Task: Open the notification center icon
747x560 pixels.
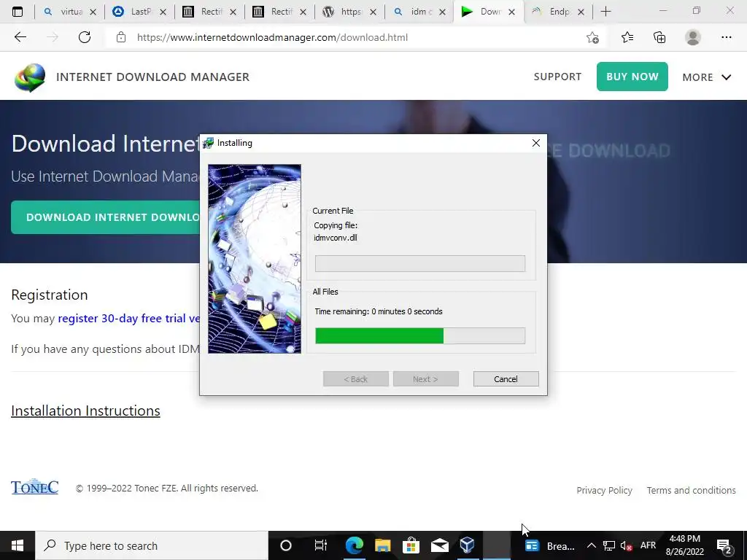Action: click(x=724, y=546)
